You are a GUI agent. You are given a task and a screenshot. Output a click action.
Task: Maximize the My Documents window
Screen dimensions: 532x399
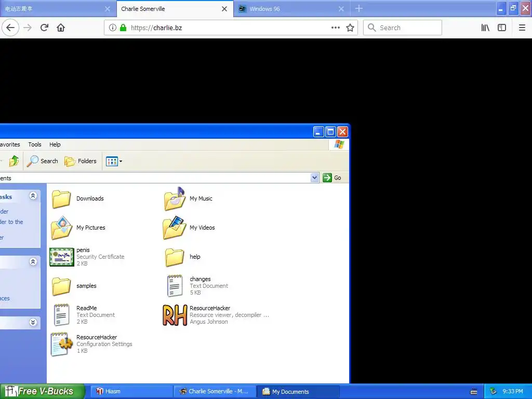tap(330, 131)
